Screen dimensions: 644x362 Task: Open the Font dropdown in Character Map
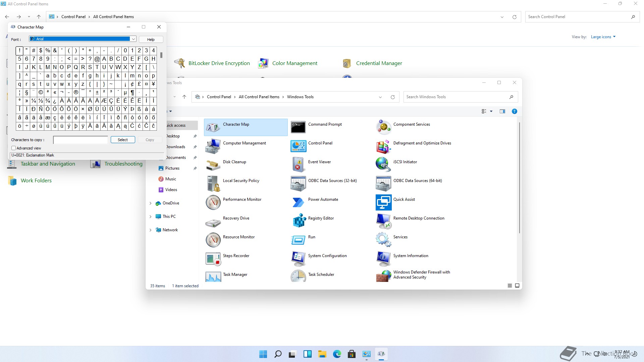click(x=133, y=39)
